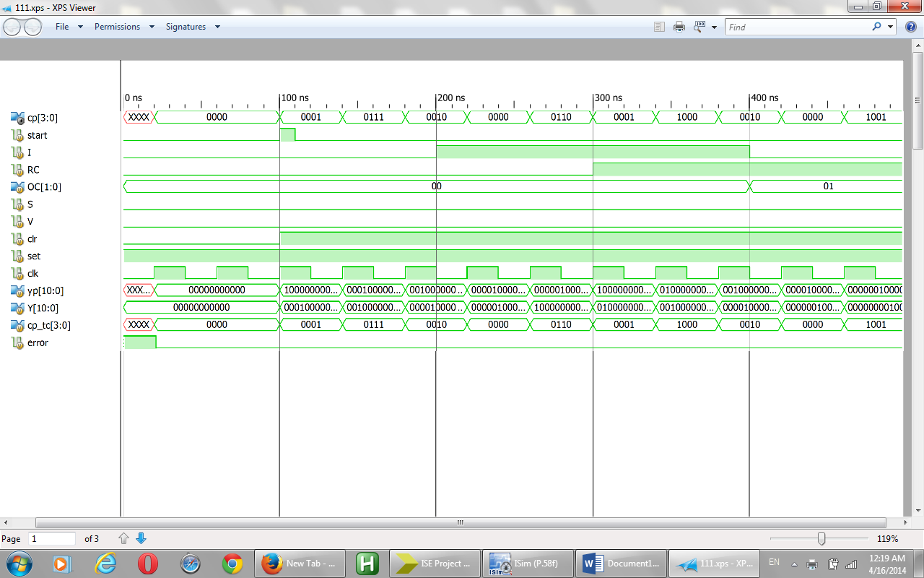Click inside the page number input field
Screen dimensions: 924x578
(x=51, y=538)
